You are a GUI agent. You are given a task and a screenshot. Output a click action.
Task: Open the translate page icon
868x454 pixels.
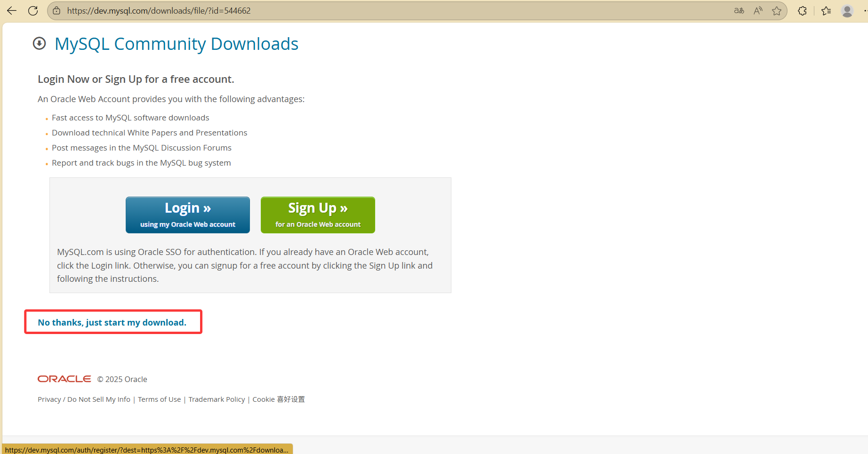point(739,11)
